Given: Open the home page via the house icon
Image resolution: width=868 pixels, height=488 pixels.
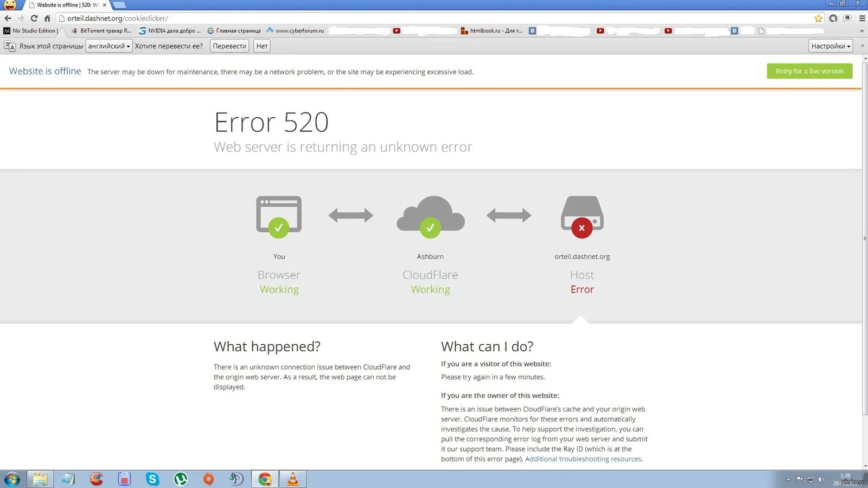Looking at the screenshot, I should tap(47, 18).
